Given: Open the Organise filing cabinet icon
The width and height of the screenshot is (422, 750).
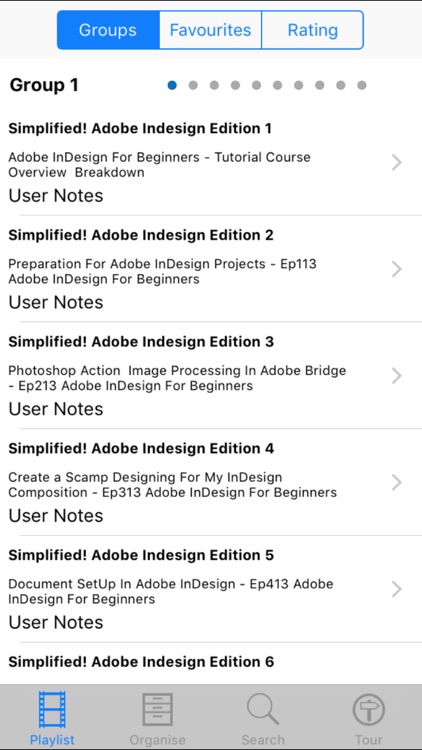Looking at the screenshot, I should point(157,710).
